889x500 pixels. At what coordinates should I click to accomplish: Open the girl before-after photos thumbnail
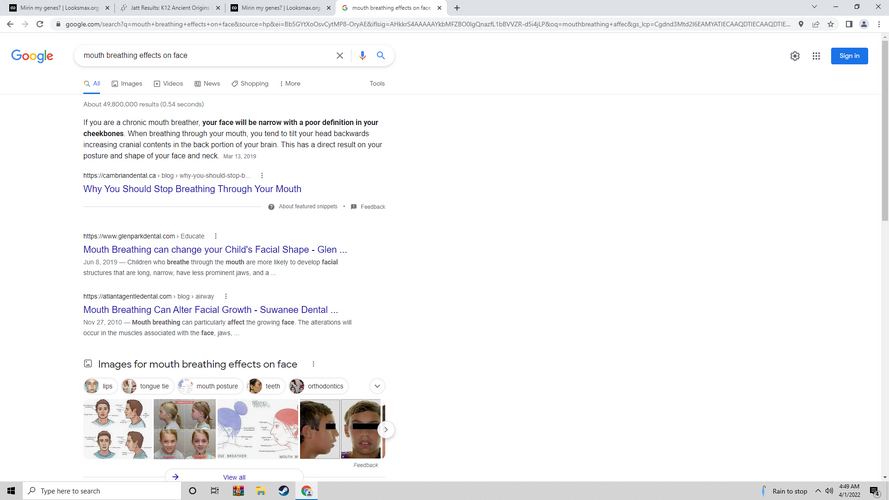point(185,429)
